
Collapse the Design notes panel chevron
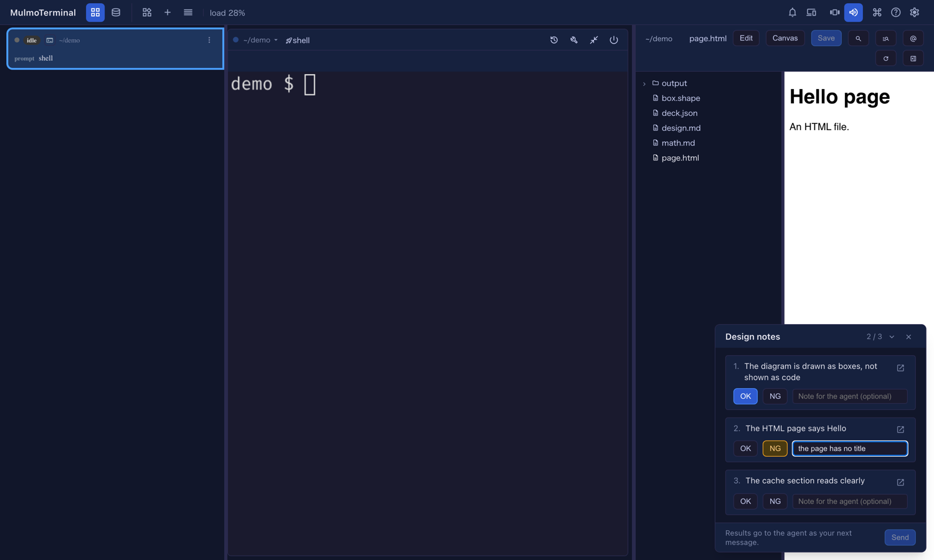point(892,337)
